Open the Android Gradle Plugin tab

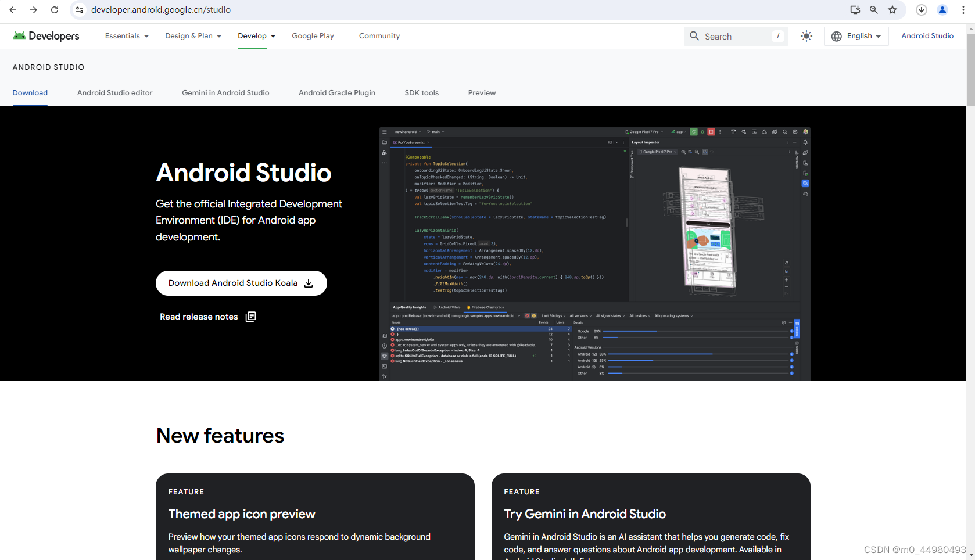click(x=337, y=93)
